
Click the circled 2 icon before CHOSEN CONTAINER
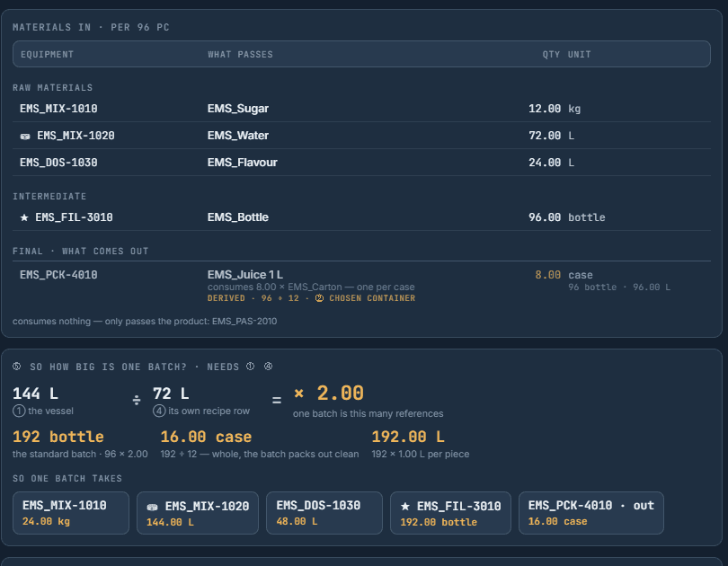pyautogui.click(x=319, y=298)
